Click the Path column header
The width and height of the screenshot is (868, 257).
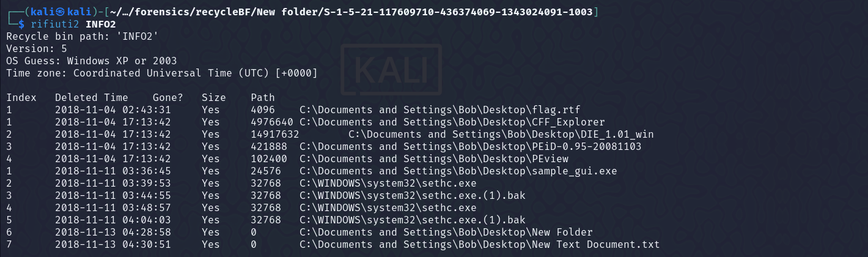(263, 98)
